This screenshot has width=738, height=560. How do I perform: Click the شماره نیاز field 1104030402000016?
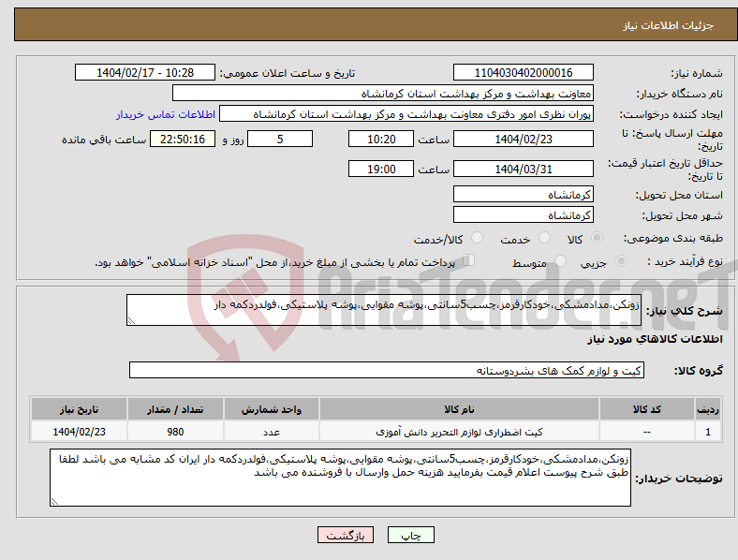point(524,72)
